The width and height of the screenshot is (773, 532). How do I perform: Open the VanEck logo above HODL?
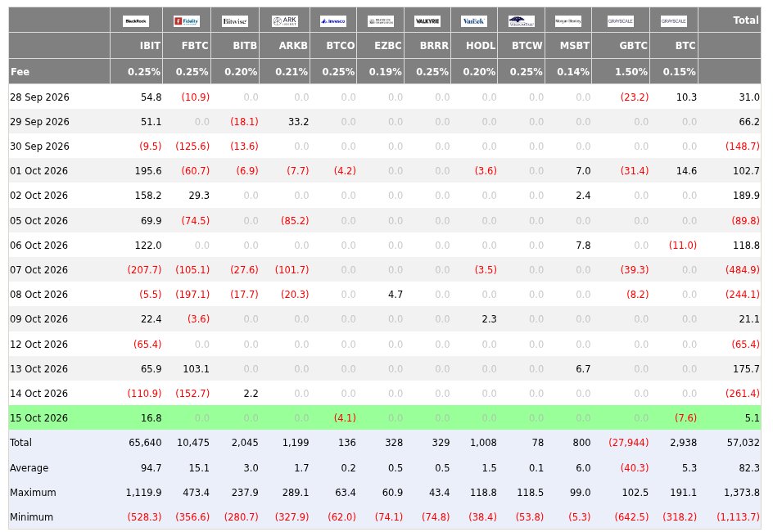click(x=474, y=21)
